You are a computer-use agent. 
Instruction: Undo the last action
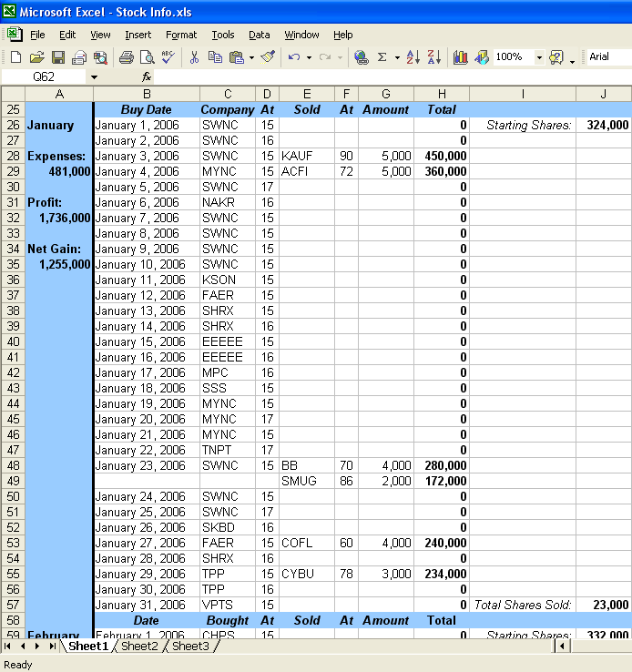point(294,57)
